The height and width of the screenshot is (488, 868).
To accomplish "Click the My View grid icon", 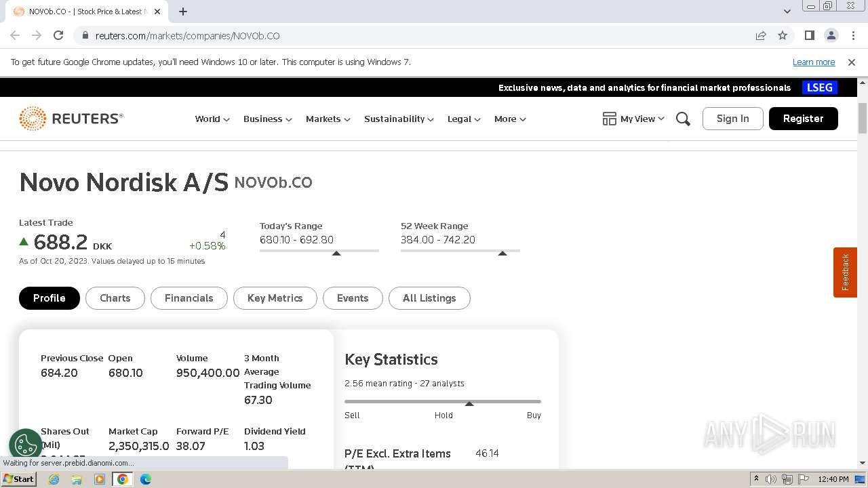I will [609, 119].
